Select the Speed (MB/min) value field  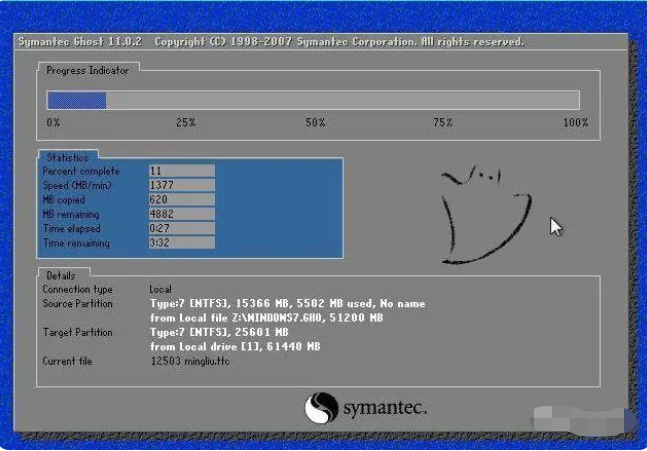coord(181,185)
